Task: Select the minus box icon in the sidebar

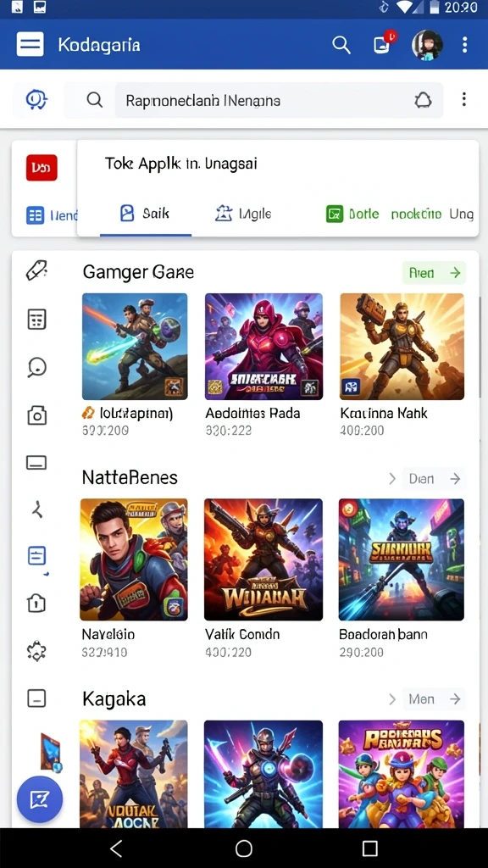Action: click(36, 698)
